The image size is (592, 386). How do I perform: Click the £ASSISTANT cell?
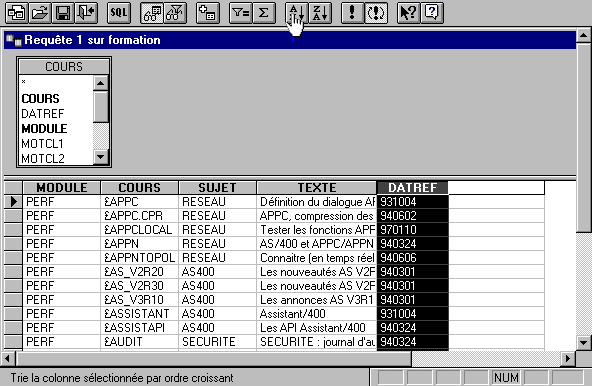pyautogui.click(x=139, y=313)
